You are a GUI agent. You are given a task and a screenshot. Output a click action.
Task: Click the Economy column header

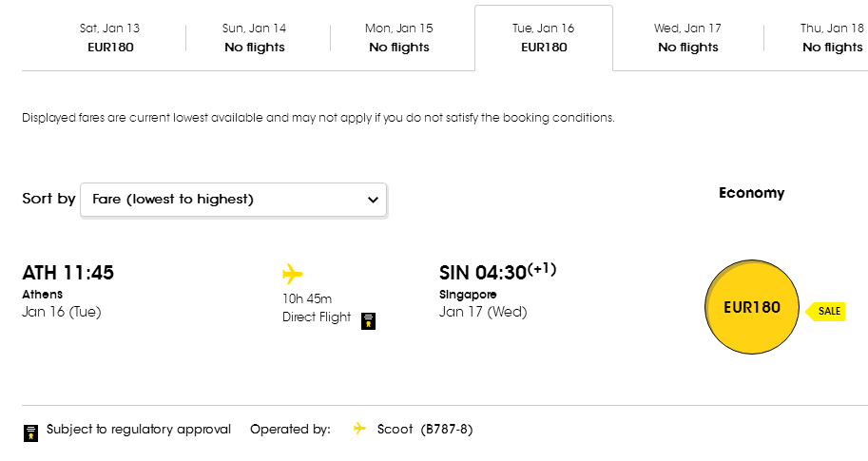[752, 193]
